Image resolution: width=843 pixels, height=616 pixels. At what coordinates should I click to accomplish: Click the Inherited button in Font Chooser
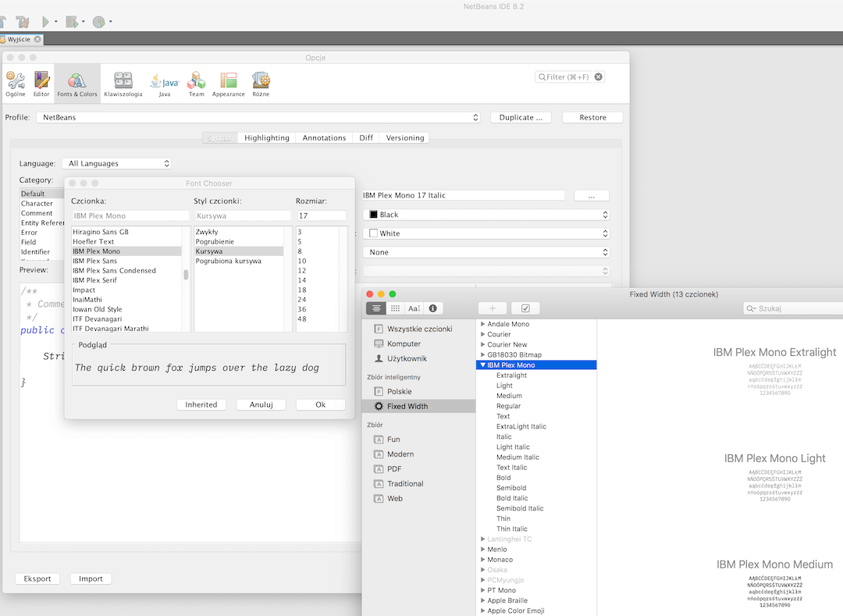[201, 404]
